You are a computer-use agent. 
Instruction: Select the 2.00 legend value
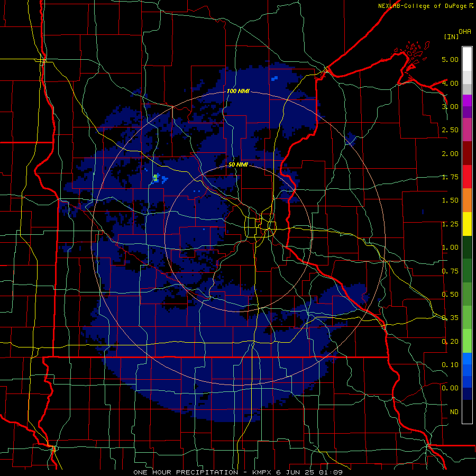pos(450,153)
